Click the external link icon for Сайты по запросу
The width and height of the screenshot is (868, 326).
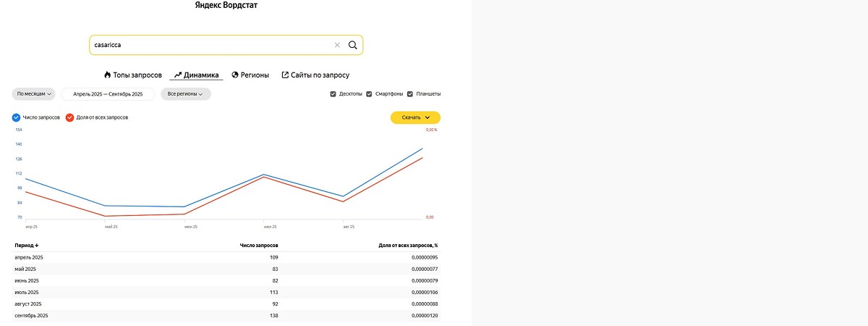click(x=285, y=75)
